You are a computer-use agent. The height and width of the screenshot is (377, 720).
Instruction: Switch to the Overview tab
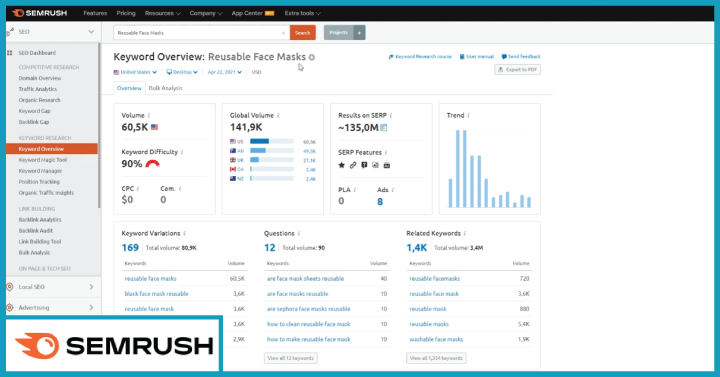pos(129,88)
